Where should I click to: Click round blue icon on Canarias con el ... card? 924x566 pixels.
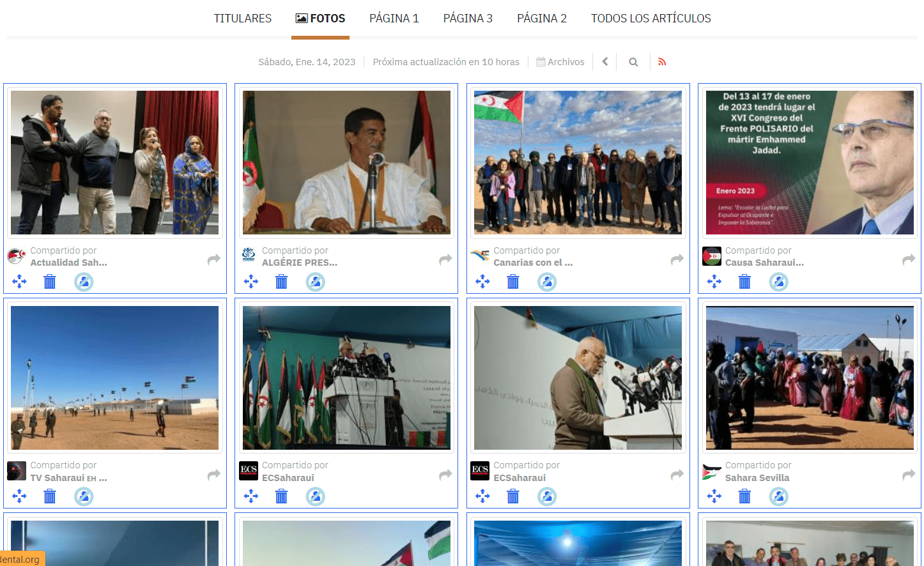tap(547, 282)
